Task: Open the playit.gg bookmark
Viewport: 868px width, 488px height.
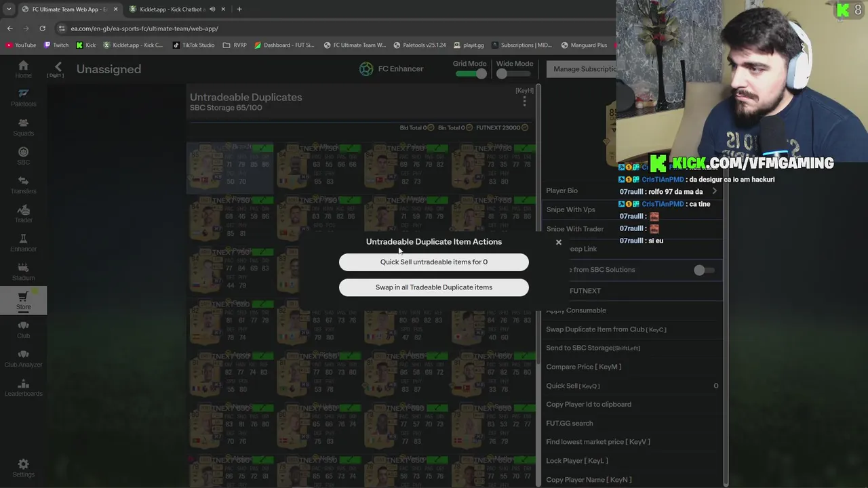Action: coord(469,45)
